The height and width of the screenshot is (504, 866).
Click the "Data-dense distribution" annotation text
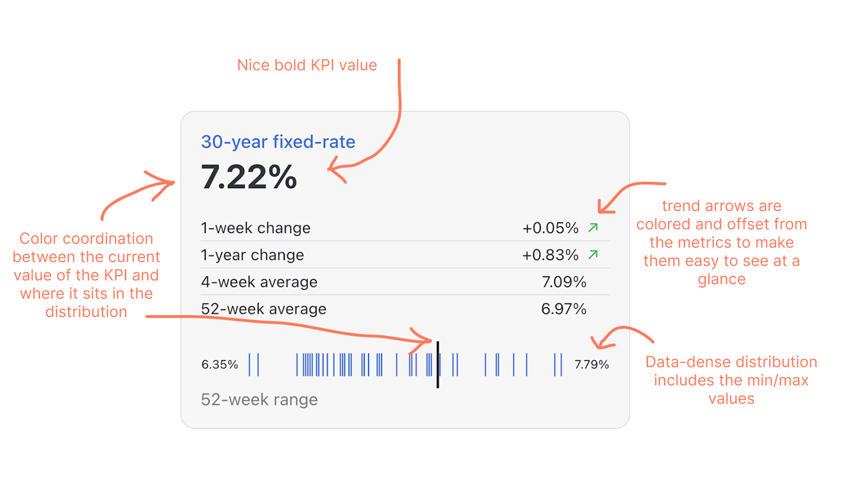tap(731, 380)
